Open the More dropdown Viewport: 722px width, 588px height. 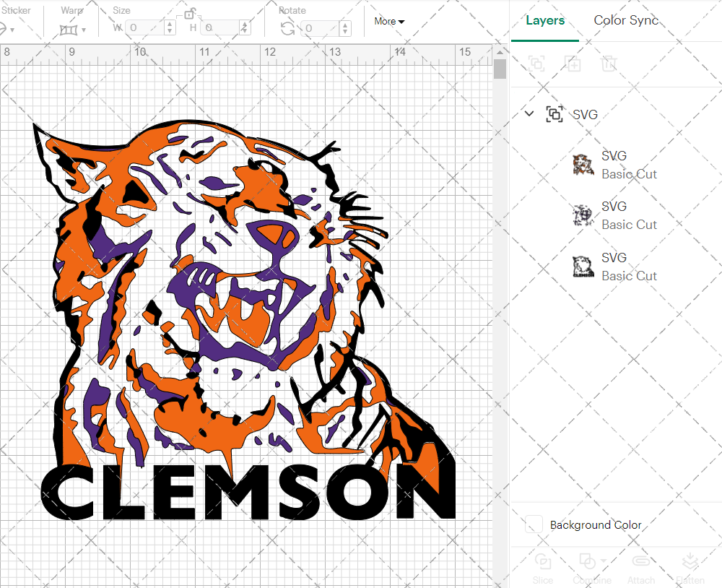pos(388,21)
